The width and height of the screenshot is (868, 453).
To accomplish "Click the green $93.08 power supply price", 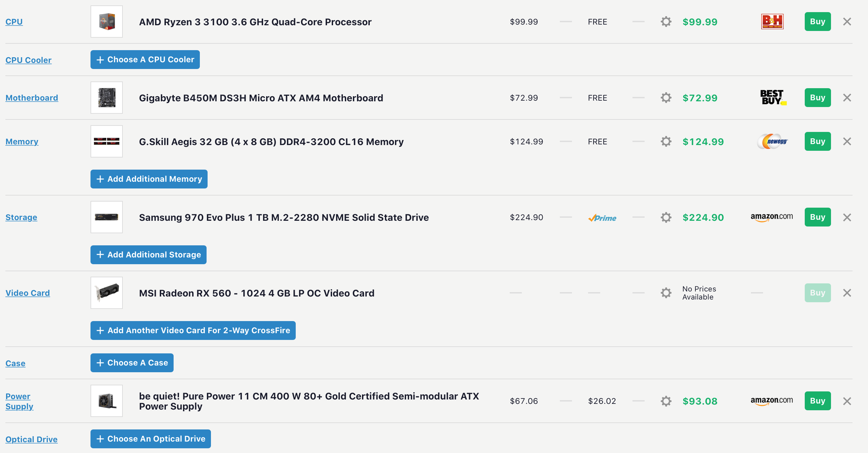I will click(x=700, y=402).
